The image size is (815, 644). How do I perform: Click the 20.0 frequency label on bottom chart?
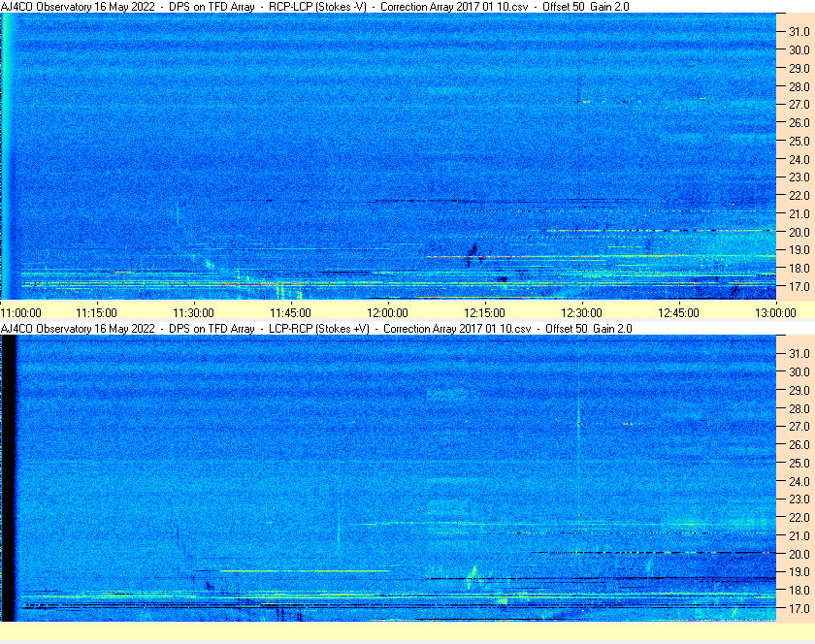[x=799, y=555]
